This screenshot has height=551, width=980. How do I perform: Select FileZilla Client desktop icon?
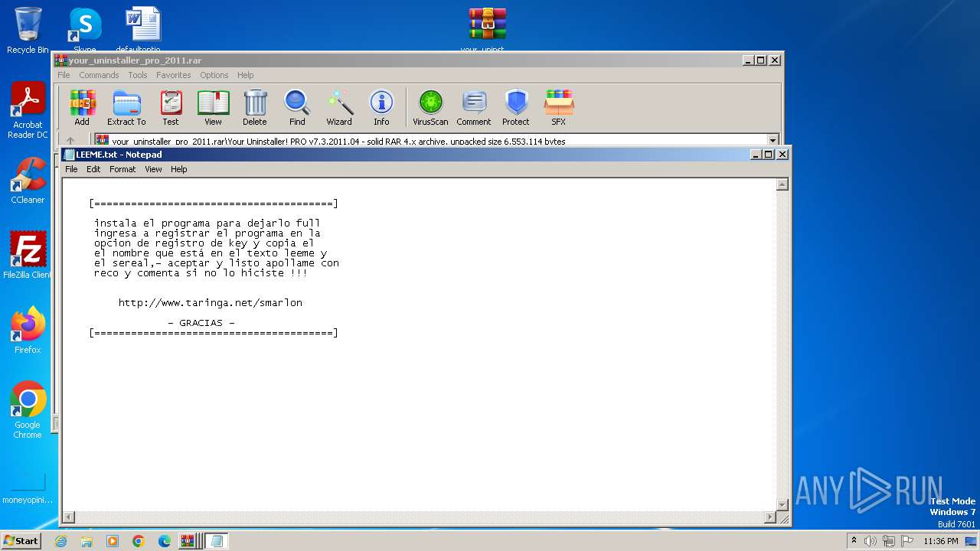[x=28, y=255]
